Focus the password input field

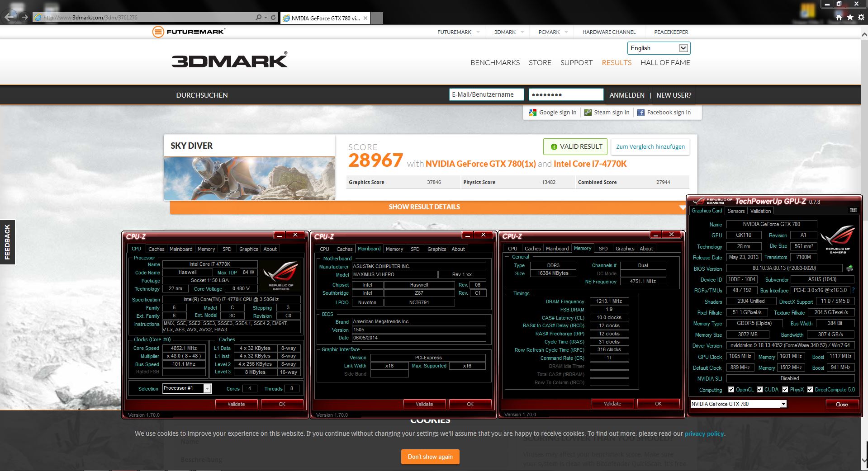point(566,94)
